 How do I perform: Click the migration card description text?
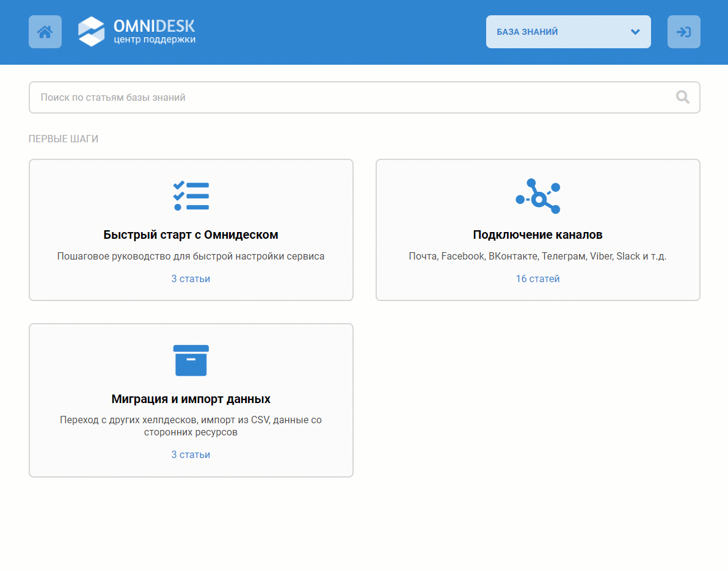191,426
